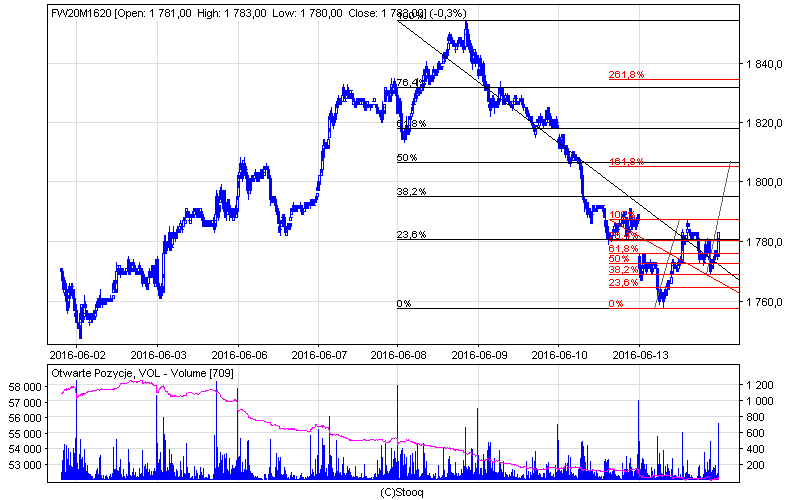This screenshot has height=500, width=800.
Task: Click the 800 volume axis label
Action: coord(756,417)
